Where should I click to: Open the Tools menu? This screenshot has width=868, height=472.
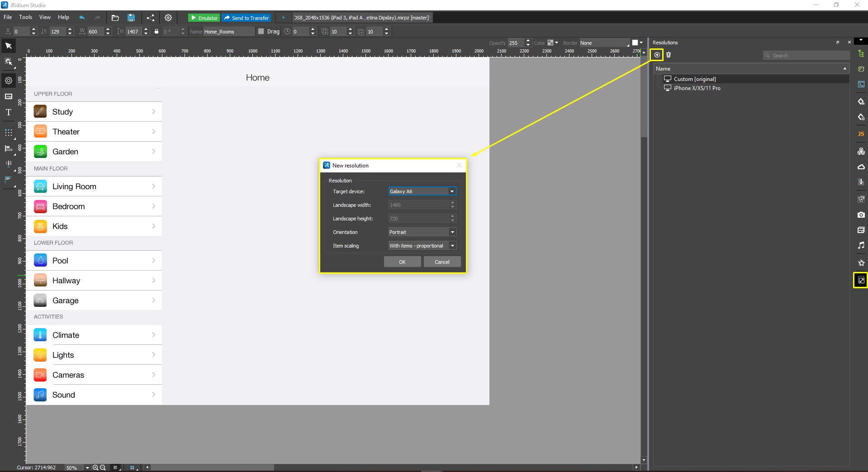[x=25, y=17]
